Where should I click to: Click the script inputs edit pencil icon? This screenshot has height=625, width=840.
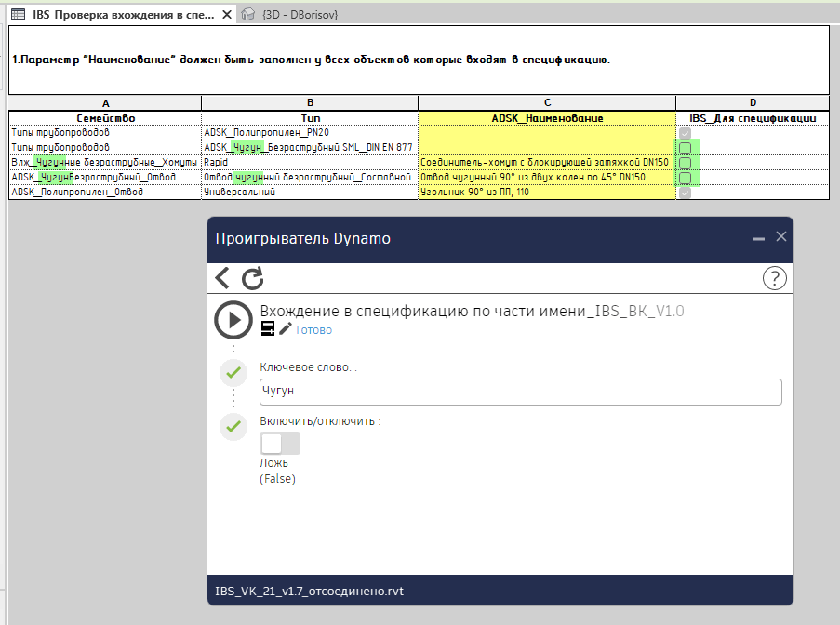286,329
